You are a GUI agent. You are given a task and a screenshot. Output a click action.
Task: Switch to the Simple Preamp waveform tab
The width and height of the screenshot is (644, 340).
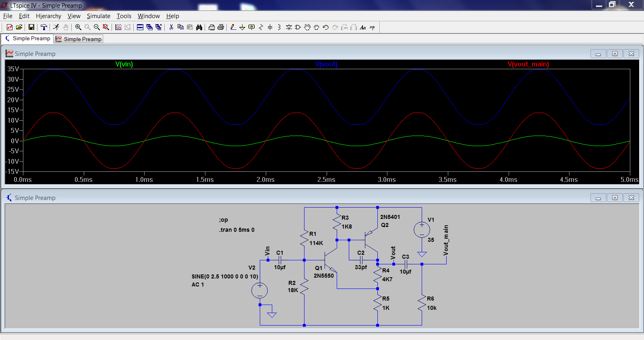pos(79,39)
